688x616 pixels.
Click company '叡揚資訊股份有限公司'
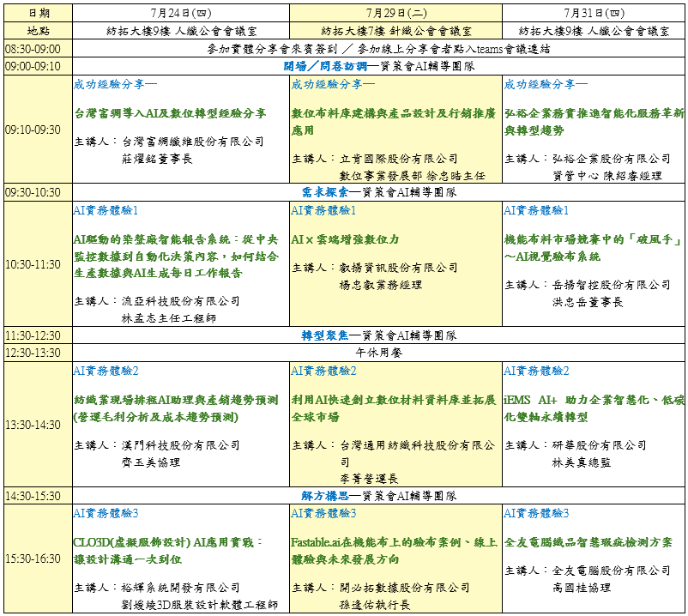pos(398,268)
